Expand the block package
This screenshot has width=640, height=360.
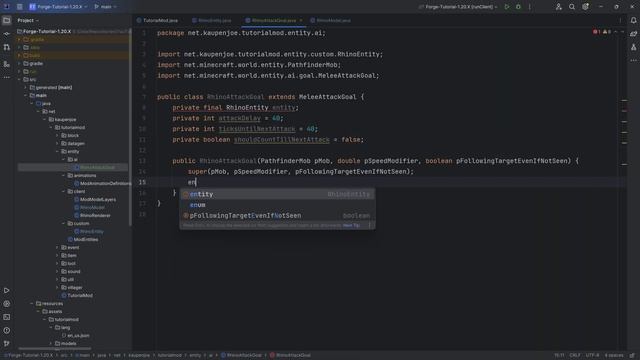pos(58,136)
